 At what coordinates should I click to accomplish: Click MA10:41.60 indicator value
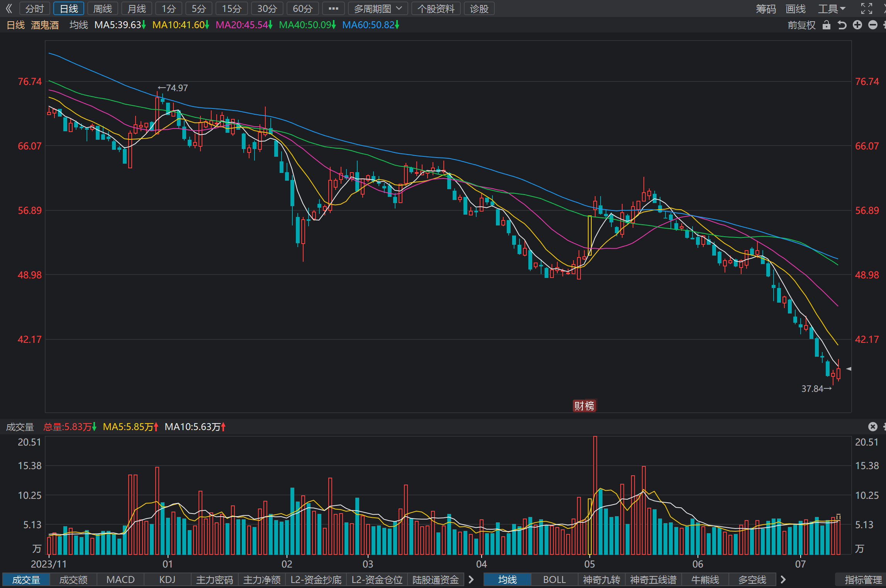181,25
